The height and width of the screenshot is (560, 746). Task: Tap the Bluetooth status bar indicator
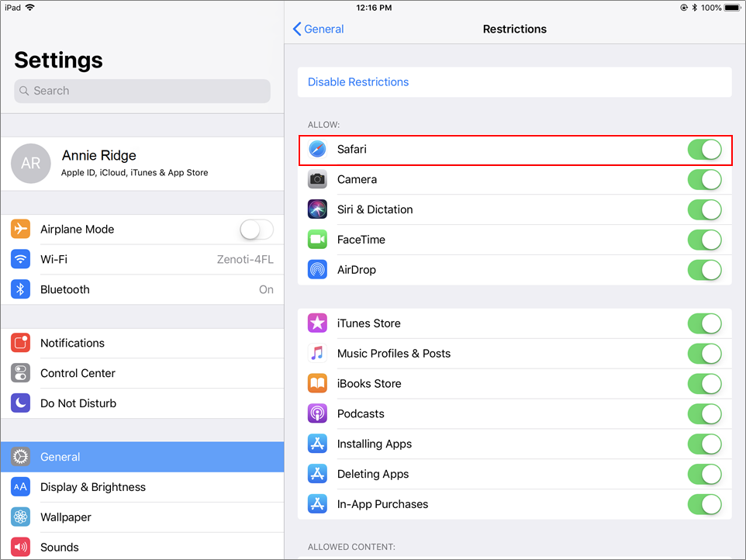click(695, 8)
